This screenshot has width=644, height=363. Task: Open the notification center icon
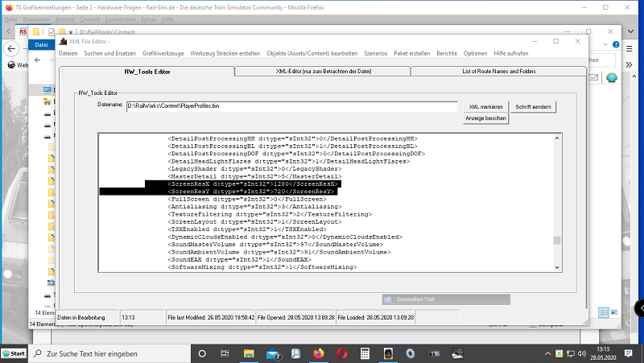(x=628, y=353)
